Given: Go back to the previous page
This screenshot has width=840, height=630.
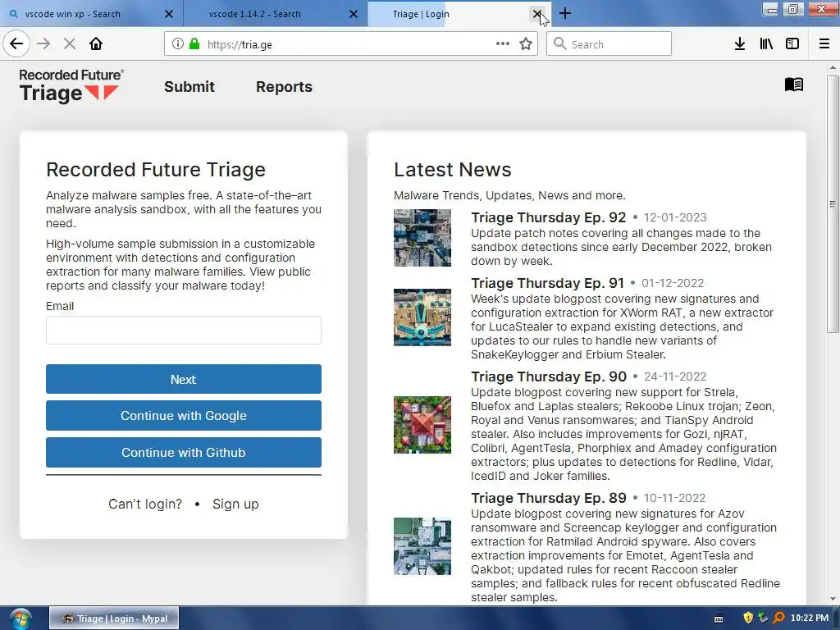Looking at the screenshot, I should pos(16,44).
